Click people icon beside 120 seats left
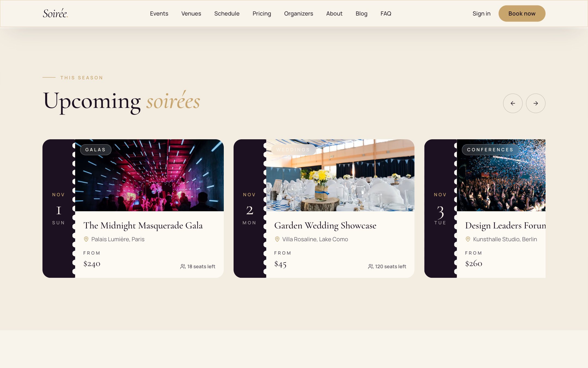The width and height of the screenshot is (588, 368). (370, 267)
